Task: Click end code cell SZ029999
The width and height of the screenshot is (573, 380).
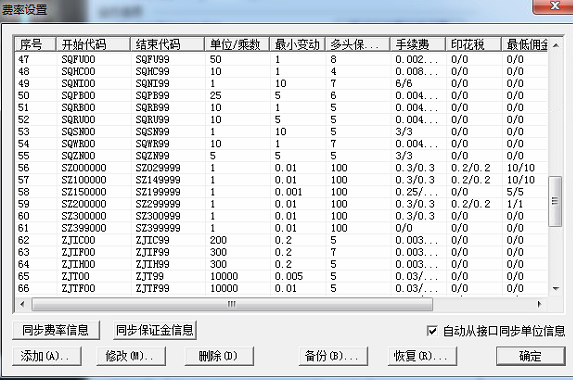Action: coord(158,168)
